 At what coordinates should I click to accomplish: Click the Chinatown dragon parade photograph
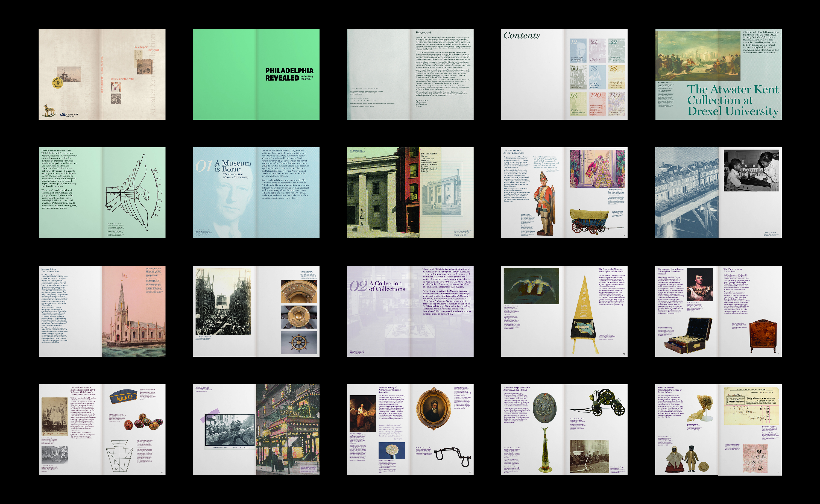pyautogui.click(x=230, y=430)
